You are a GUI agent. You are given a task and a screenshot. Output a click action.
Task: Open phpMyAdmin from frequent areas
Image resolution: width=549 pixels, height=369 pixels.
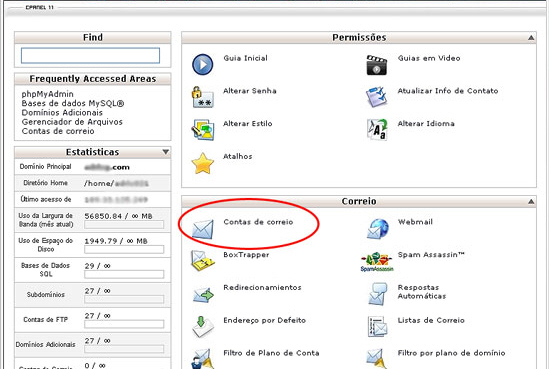[48, 94]
